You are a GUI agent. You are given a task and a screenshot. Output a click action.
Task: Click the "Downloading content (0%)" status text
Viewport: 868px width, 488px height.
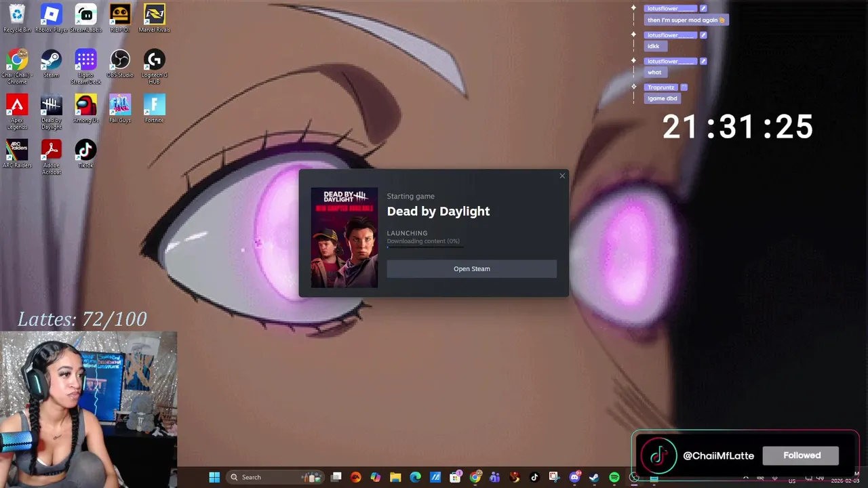pyautogui.click(x=423, y=241)
